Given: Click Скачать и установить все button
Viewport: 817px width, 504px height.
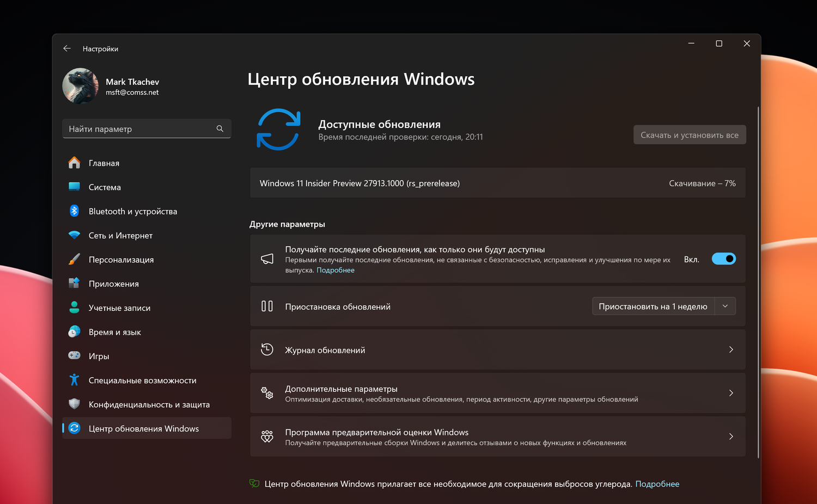Looking at the screenshot, I should pos(690,134).
